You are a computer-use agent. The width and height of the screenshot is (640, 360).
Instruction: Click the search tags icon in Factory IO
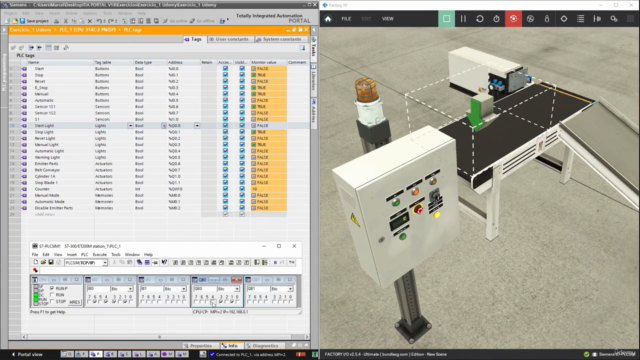point(614,19)
